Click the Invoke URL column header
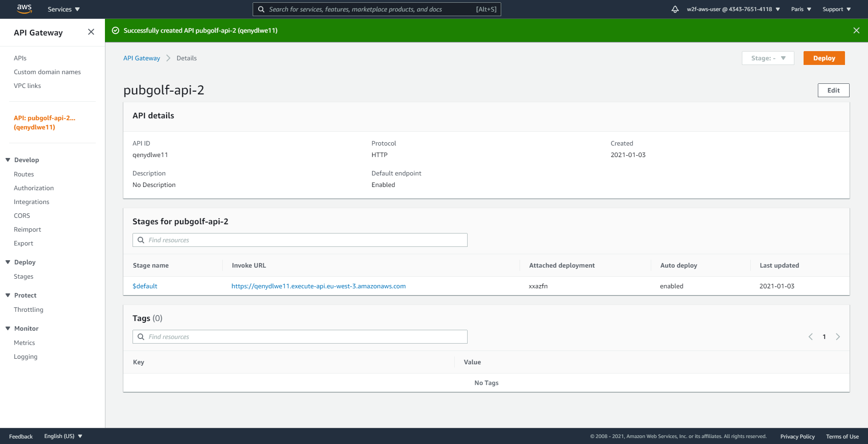Screen dimensions: 868x444 (249, 265)
